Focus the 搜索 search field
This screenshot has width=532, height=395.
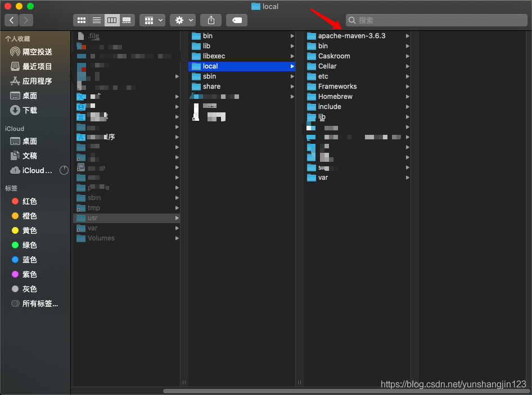coord(436,20)
